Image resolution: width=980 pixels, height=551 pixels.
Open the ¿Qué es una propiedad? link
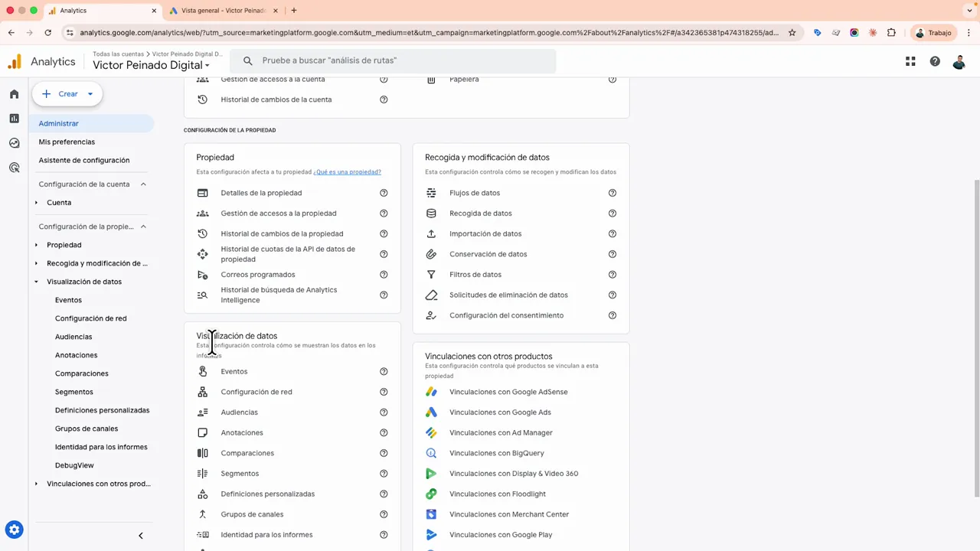coord(347,172)
